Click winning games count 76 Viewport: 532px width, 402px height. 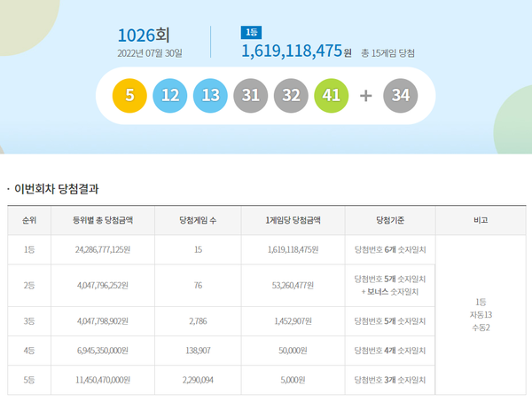pyautogui.click(x=198, y=286)
